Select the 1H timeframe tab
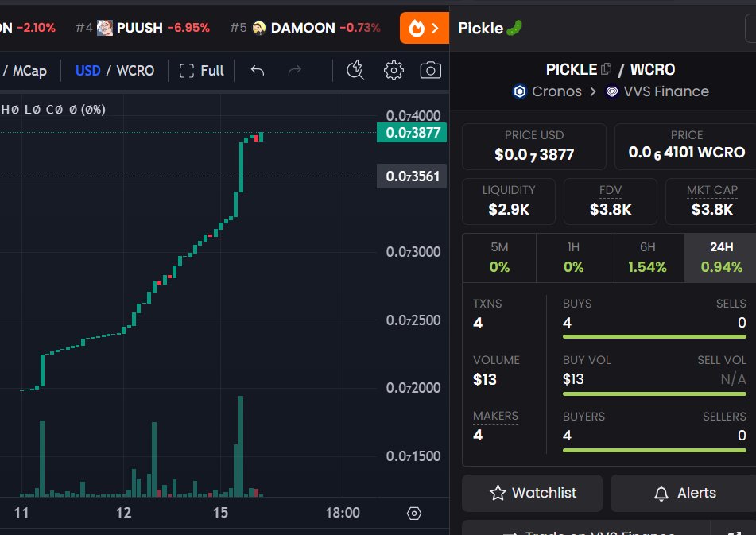 tap(573, 258)
